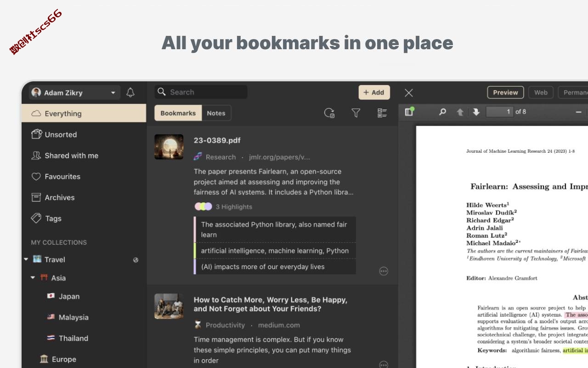Switch to the Bookmarks tab
This screenshot has height=368, width=588.
tap(178, 113)
